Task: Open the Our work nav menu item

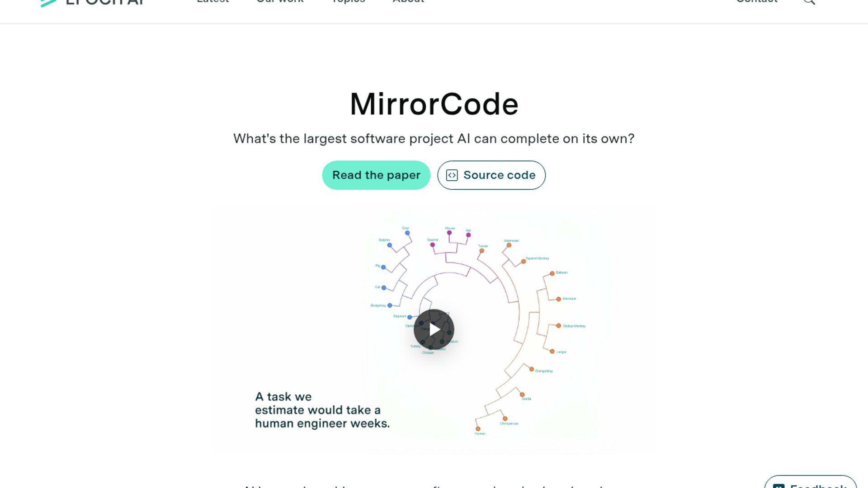Action: [x=280, y=1]
